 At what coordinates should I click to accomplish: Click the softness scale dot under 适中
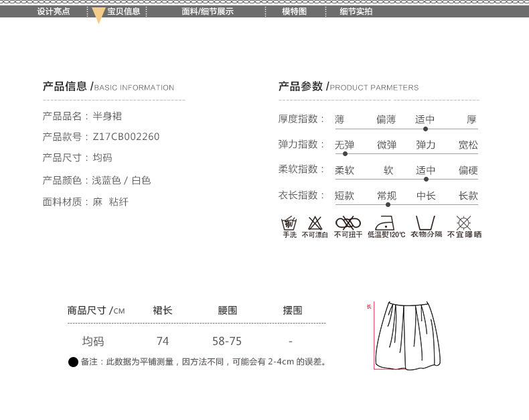click(x=426, y=179)
